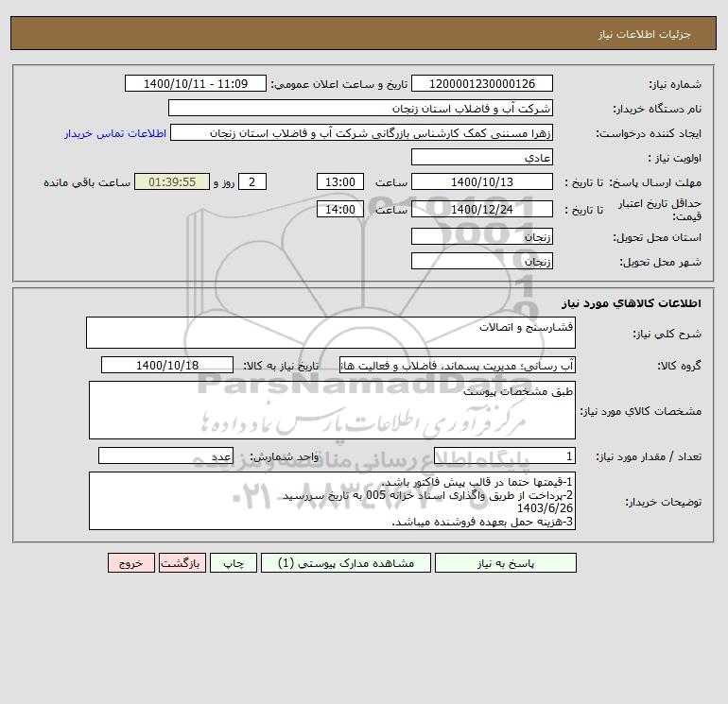The width and height of the screenshot is (728, 704).
Task: Click label تاریخ نیاز به کالا
Action: [281, 366]
